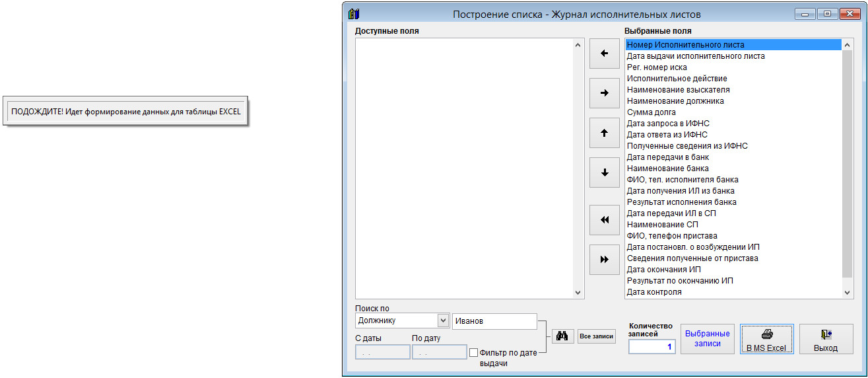
Task: Click the Выбранные записи button
Action: tap(707, 339)
